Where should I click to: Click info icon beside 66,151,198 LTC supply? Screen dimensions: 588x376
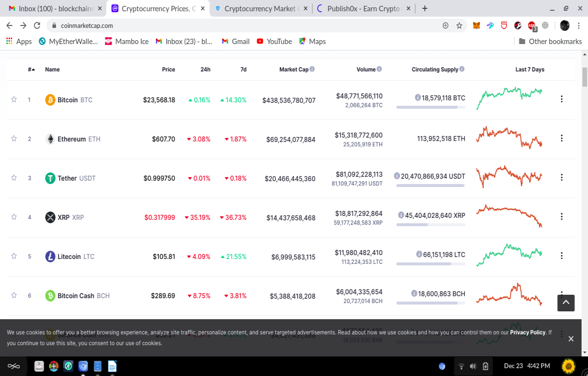click(x=419, y=254)
